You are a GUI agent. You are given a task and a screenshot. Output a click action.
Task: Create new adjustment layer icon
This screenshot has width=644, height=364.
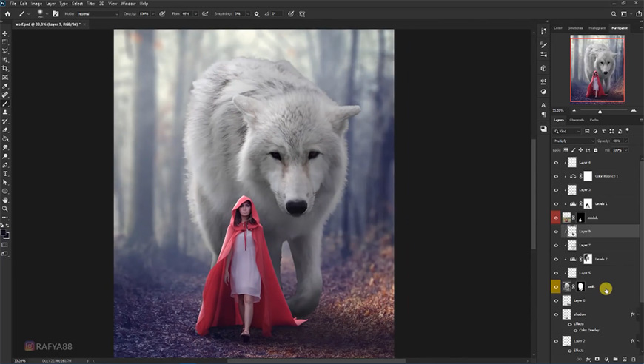click(x=606, y=359)
